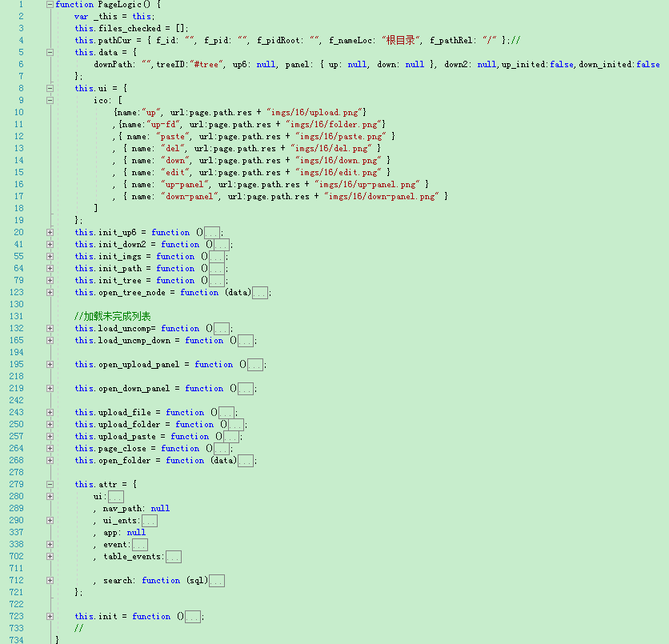The width and height of the screenshot is (669, 644).
Task: Click line number 123 in the gutter
Action: (x=17, y=292)
